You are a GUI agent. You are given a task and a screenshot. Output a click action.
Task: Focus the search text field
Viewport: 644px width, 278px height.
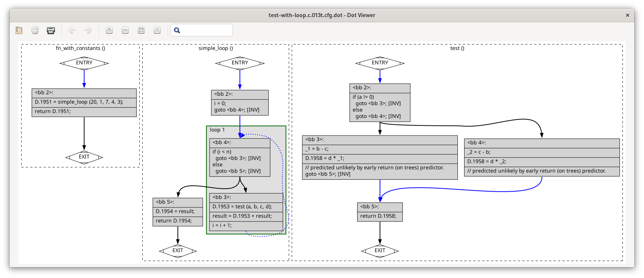(x=206, y=30)
